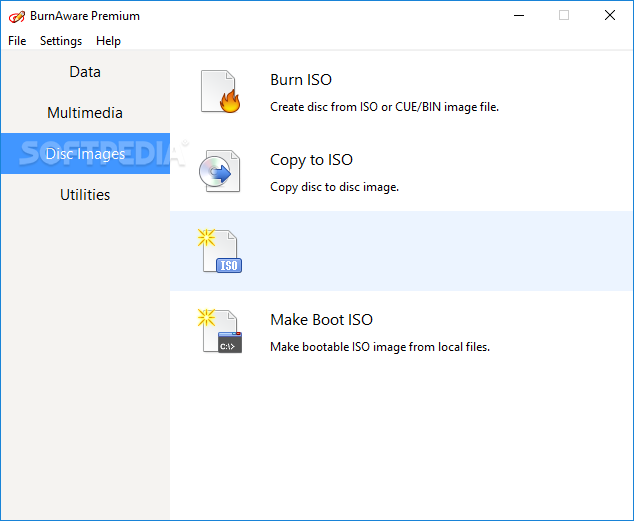Click the Copy to ISO disc icon

(x=220, y=171)
